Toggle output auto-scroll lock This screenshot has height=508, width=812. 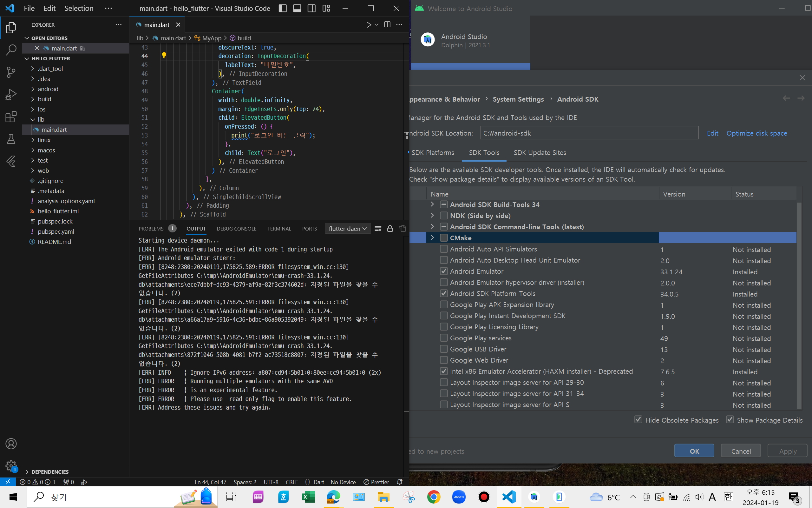pos(390,229)
